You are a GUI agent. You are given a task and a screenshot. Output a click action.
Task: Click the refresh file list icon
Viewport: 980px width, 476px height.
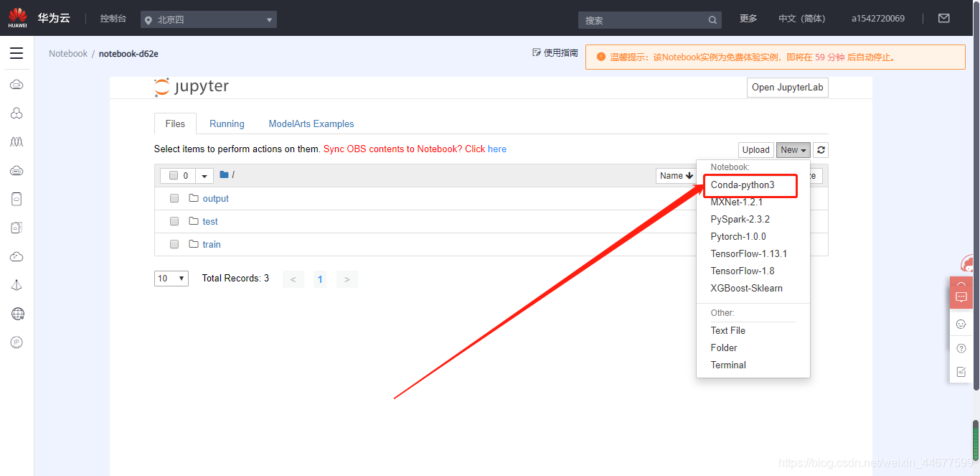click(821, 150)
